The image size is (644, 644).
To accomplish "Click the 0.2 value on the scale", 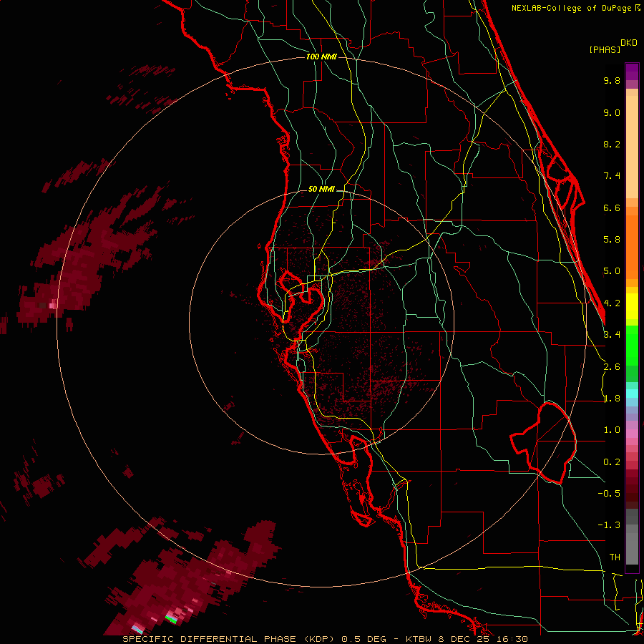I will click(612, 462).
